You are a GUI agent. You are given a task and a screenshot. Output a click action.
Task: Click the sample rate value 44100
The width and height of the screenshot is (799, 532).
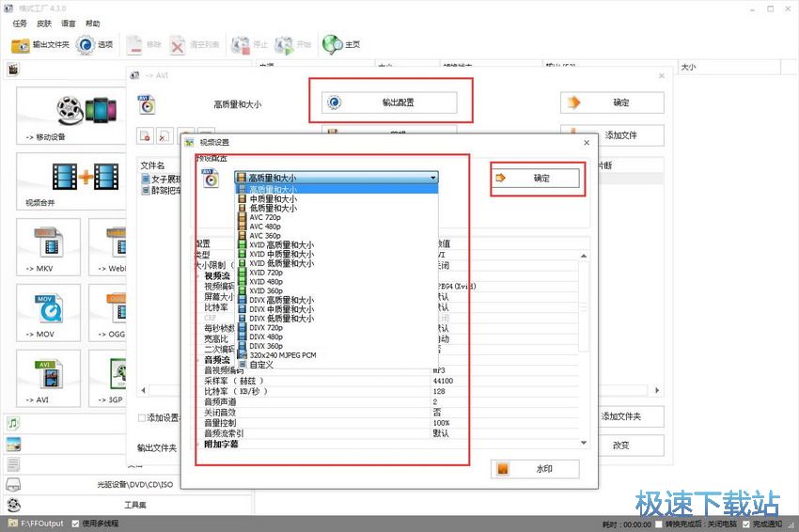(x=443, y=381)
